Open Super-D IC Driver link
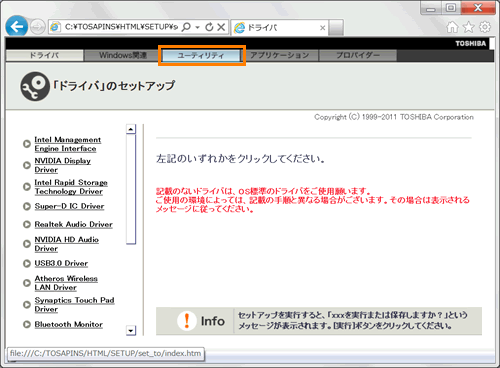 69,206
